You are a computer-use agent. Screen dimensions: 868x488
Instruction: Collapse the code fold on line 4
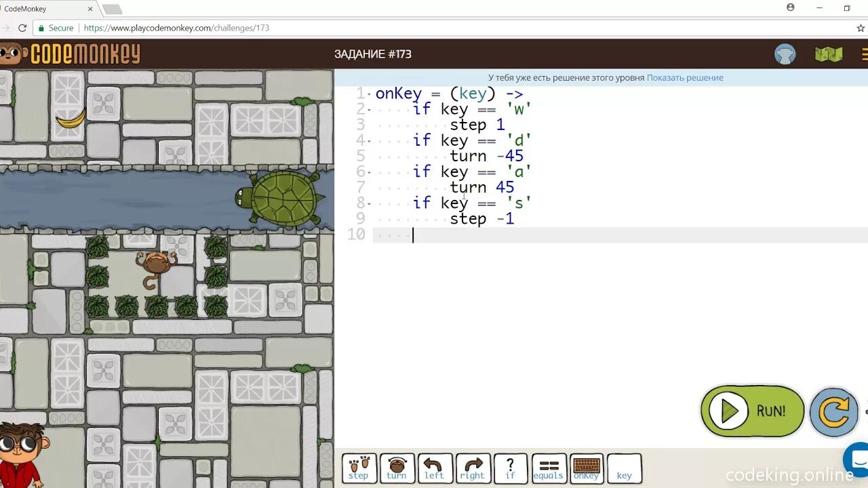pos(369,142)
